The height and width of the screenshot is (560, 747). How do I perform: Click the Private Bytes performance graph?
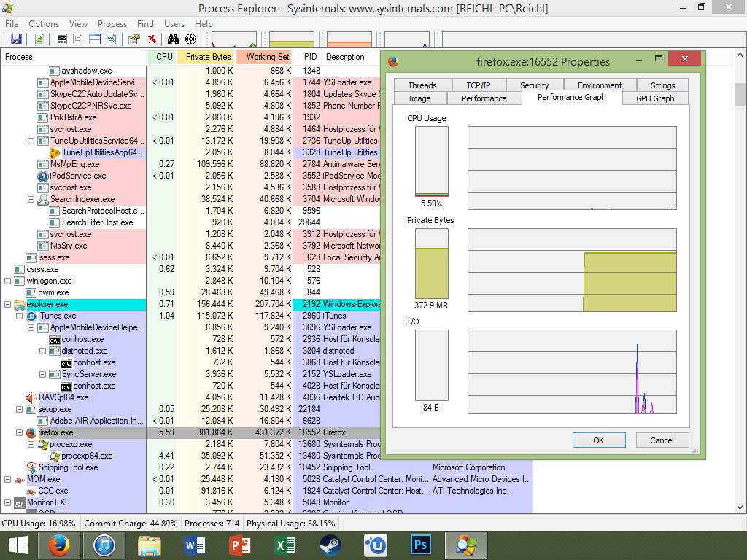[572, 270]
